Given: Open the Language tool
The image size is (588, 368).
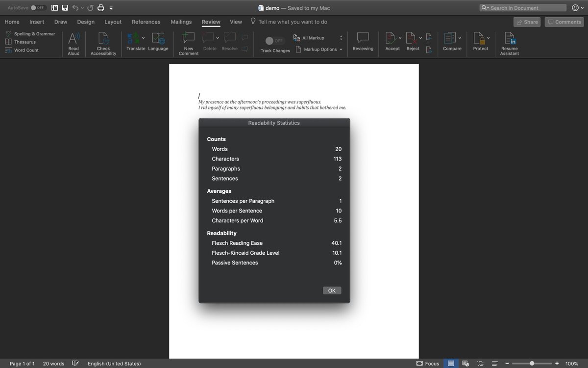Looking at the screenshot, I should point(158,41).
